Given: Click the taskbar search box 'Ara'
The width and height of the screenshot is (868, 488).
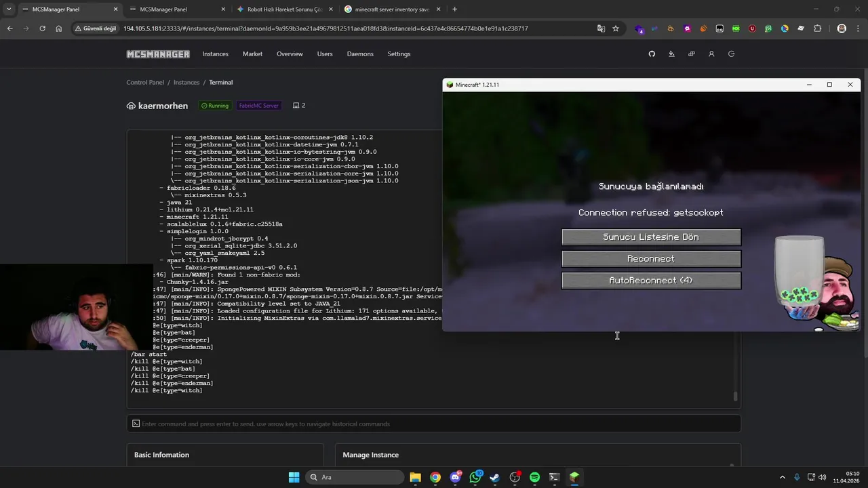Looking at the screenshot, I should click(353, 477).
